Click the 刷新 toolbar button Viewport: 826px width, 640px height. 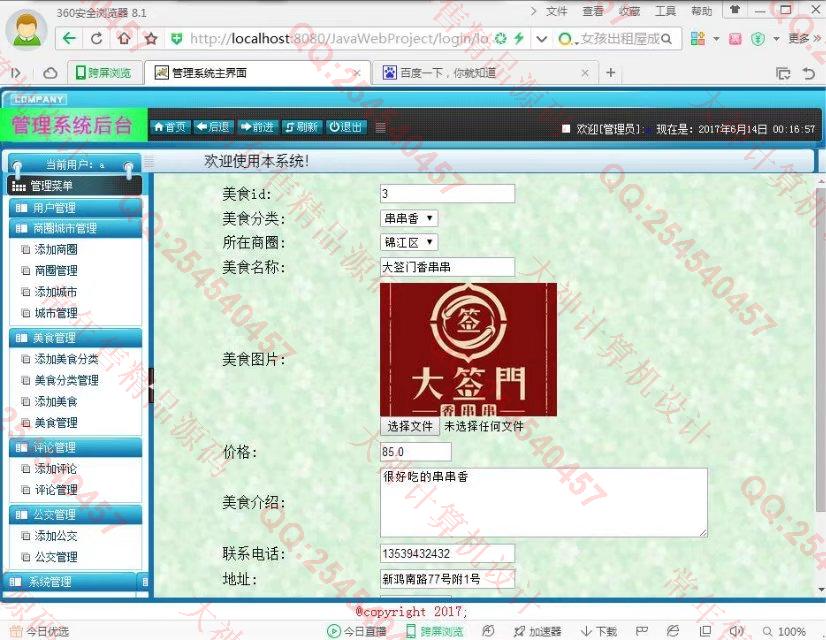click(301, 127)
